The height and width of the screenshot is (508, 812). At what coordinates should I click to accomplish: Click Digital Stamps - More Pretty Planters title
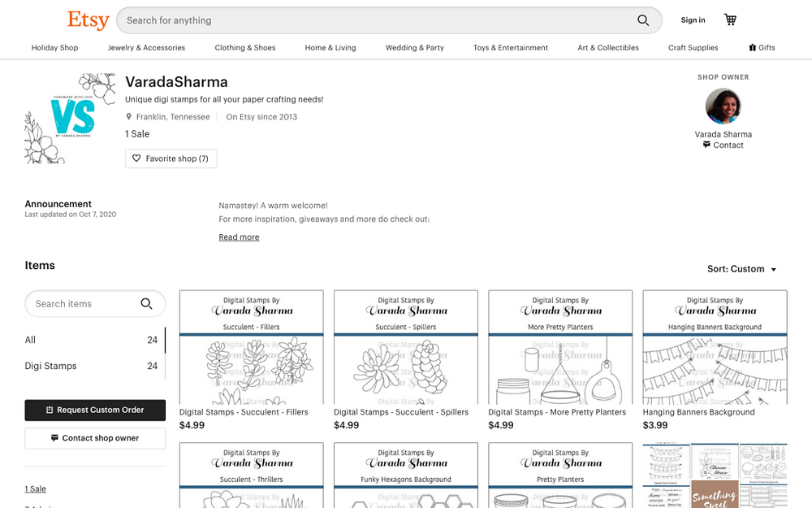point(557,412)
